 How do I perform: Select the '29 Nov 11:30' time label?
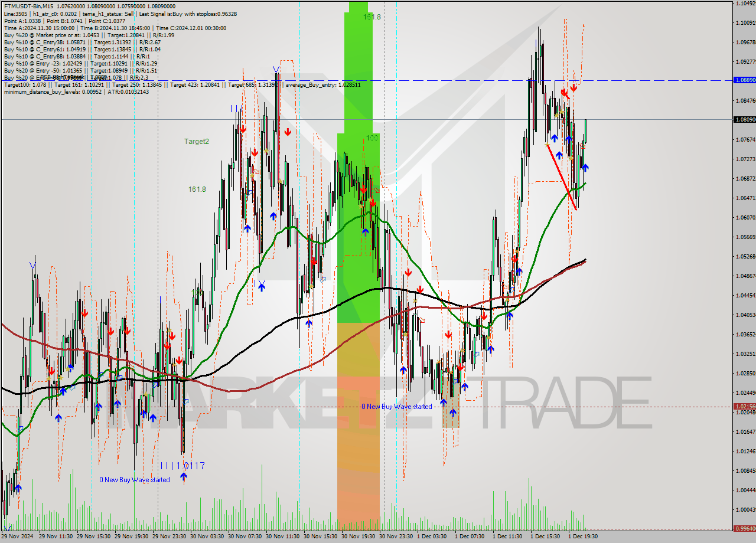(56, 537)
